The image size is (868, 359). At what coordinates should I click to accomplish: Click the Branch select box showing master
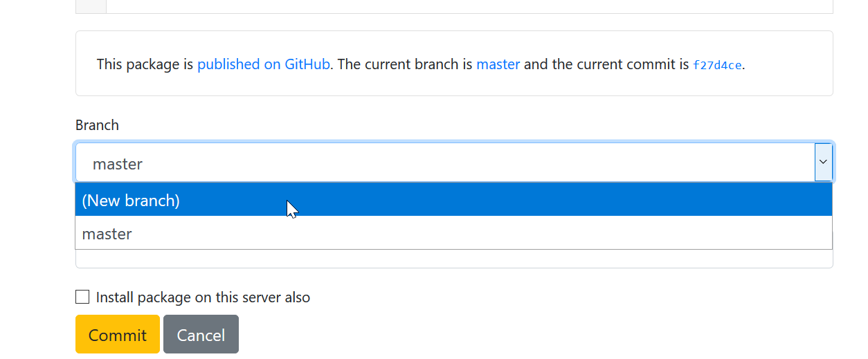[453, 163]
